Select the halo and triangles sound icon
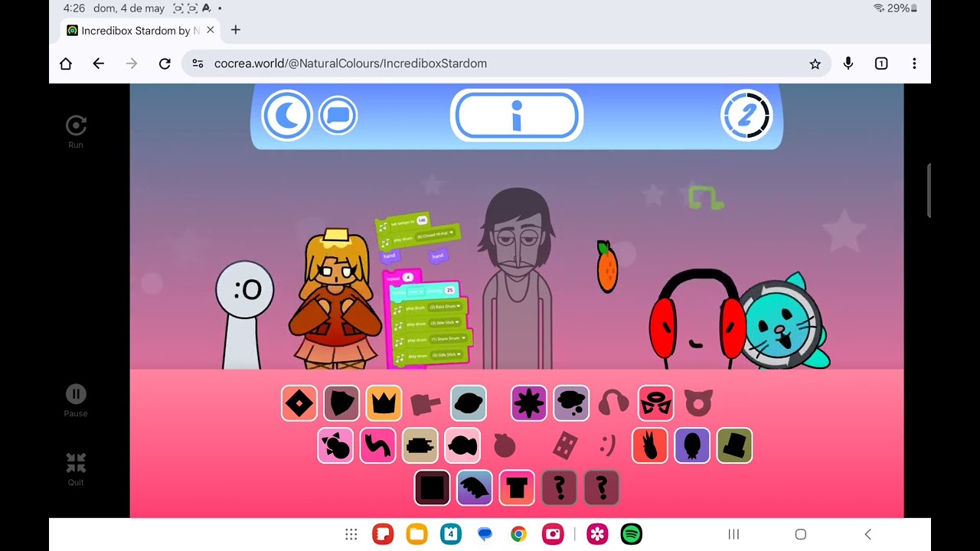 pos(656,403)
